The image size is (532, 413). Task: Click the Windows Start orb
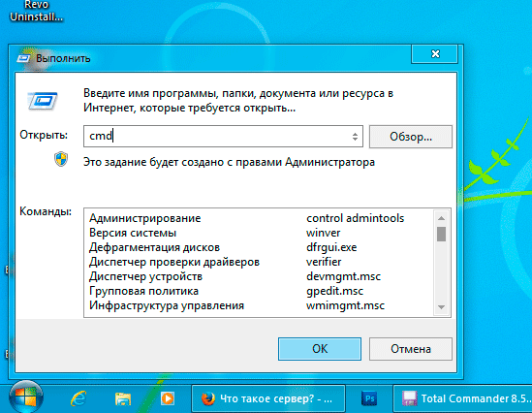(26, 397)
